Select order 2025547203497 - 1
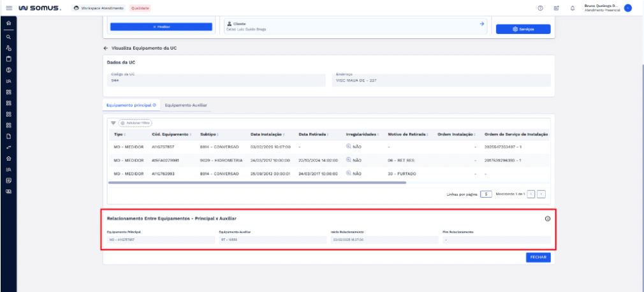Image resolution: width=644 pixels, height=292 pixels. (502, 147)
